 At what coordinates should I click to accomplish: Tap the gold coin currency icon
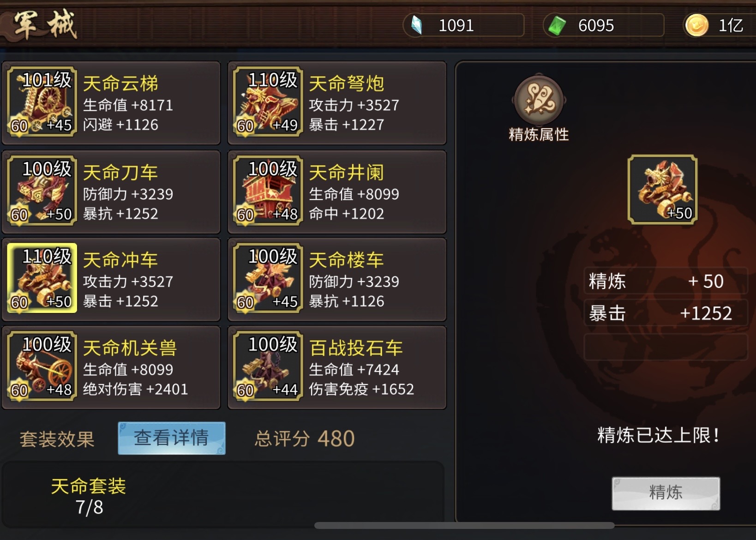pyautogui.click(x=696, y=25)
